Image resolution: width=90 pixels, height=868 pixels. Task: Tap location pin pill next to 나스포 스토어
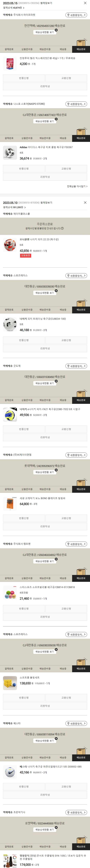click(x=76, y=104)
